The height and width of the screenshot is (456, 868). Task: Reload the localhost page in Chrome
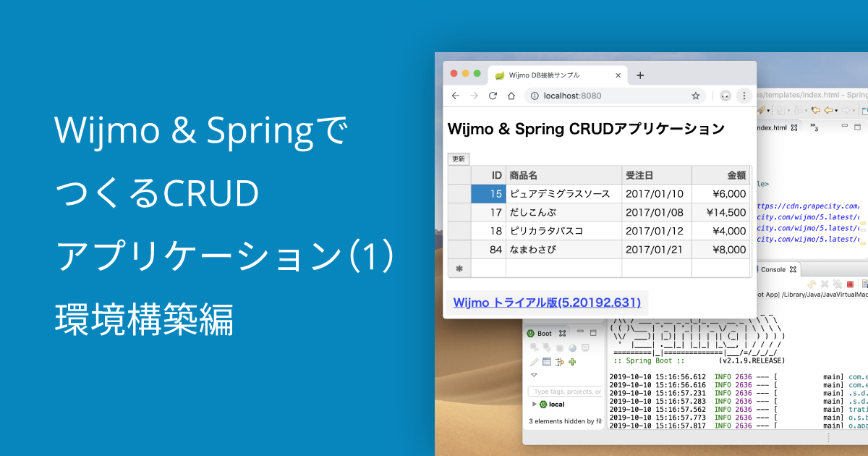pyautogui.click(x=493, y=95)
